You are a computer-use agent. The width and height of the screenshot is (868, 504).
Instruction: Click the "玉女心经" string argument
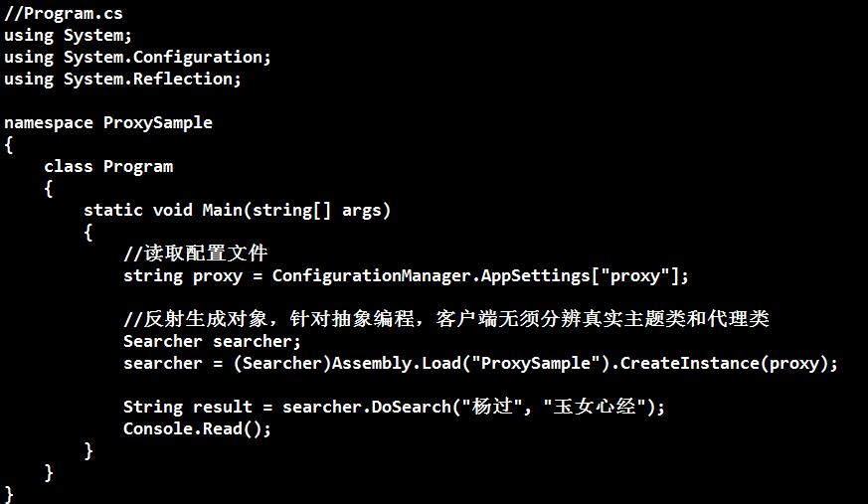[x=599, y=407]
